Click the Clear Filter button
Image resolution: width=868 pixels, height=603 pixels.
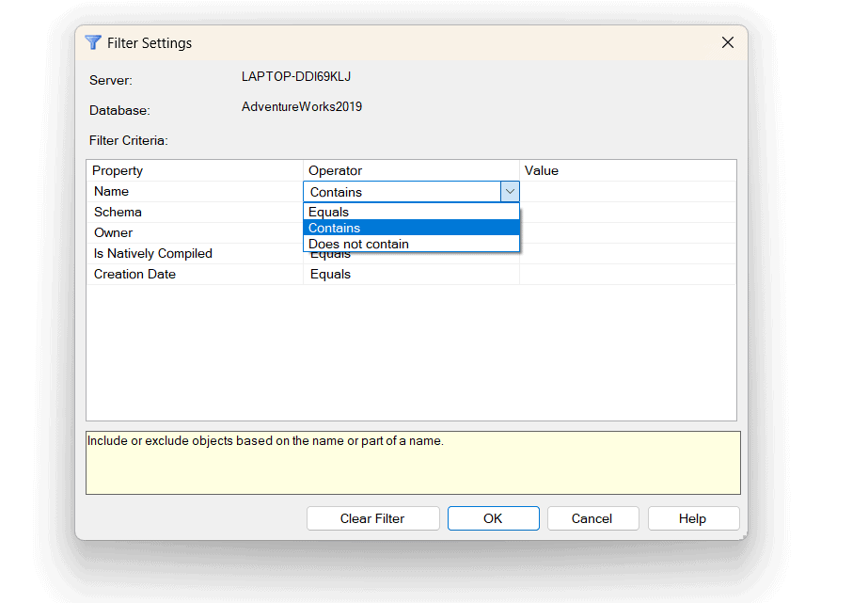[x=372, y=517]
